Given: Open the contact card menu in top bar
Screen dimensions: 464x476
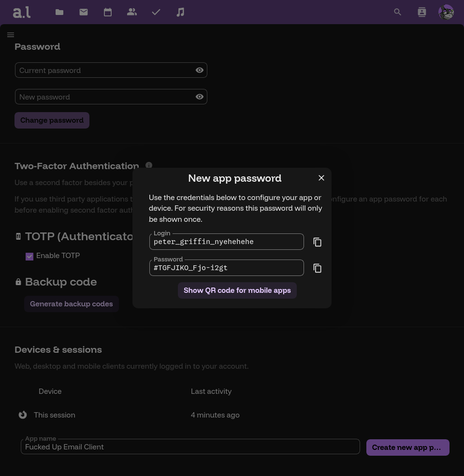Looking at the screenshot, I should (x=421, y=12).
